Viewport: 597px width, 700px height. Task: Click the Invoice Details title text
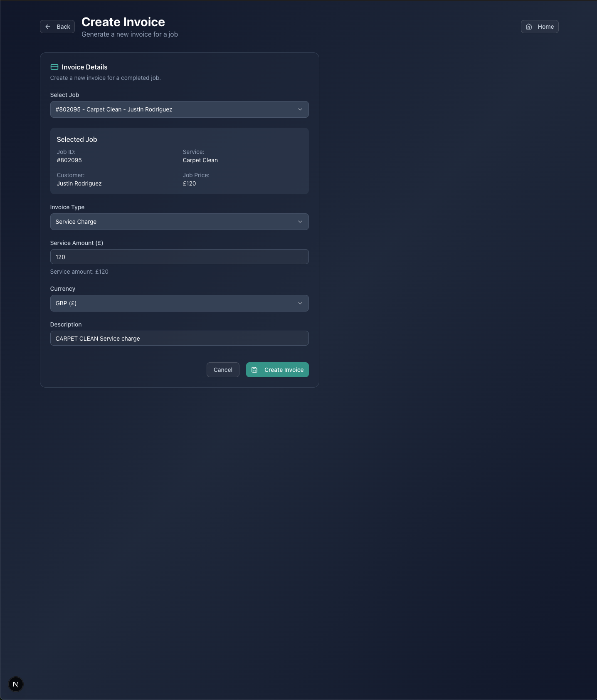[x=84, y=67]
